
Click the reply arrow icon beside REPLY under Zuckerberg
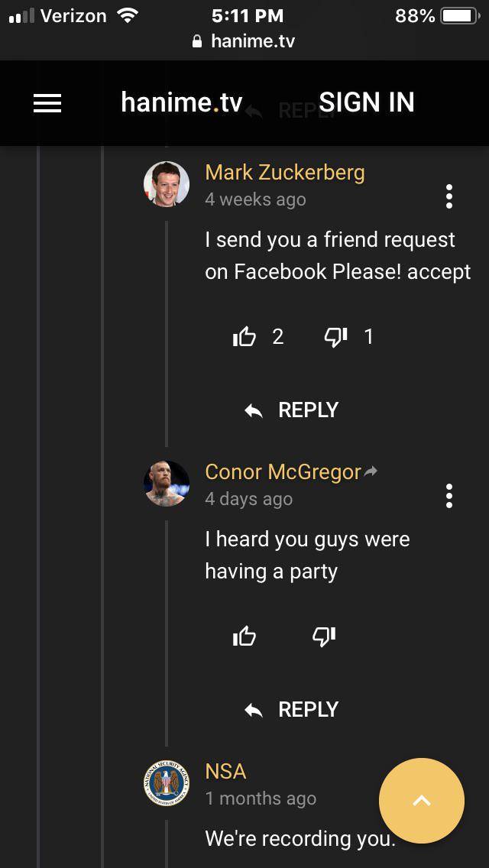coord(253,410)
